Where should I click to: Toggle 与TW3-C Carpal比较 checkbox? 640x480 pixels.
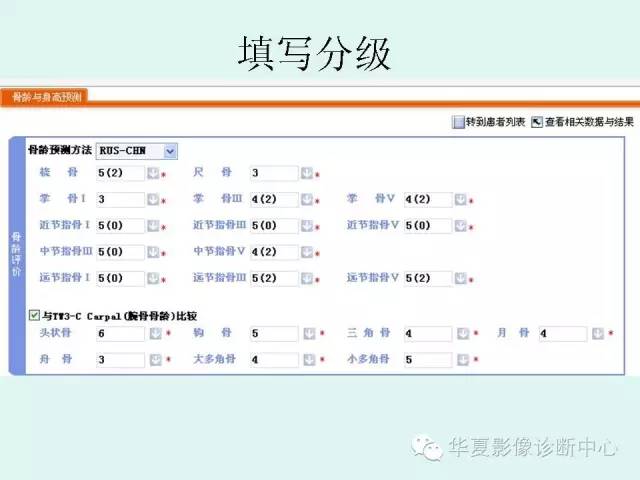click(34, 315)
